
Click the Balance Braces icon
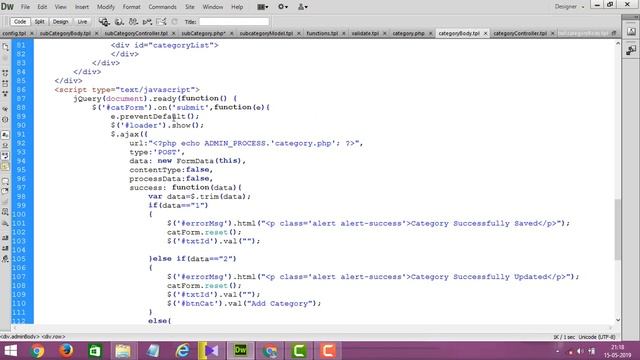[5, 120]
